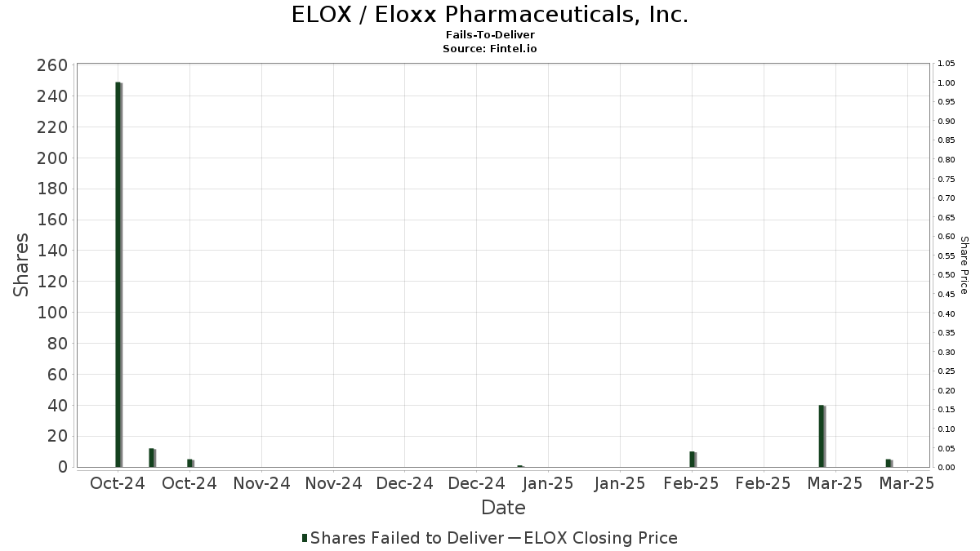Click the small bar at the second Oct-24 tick
The image size is (980, 551).
coord(190,464)
